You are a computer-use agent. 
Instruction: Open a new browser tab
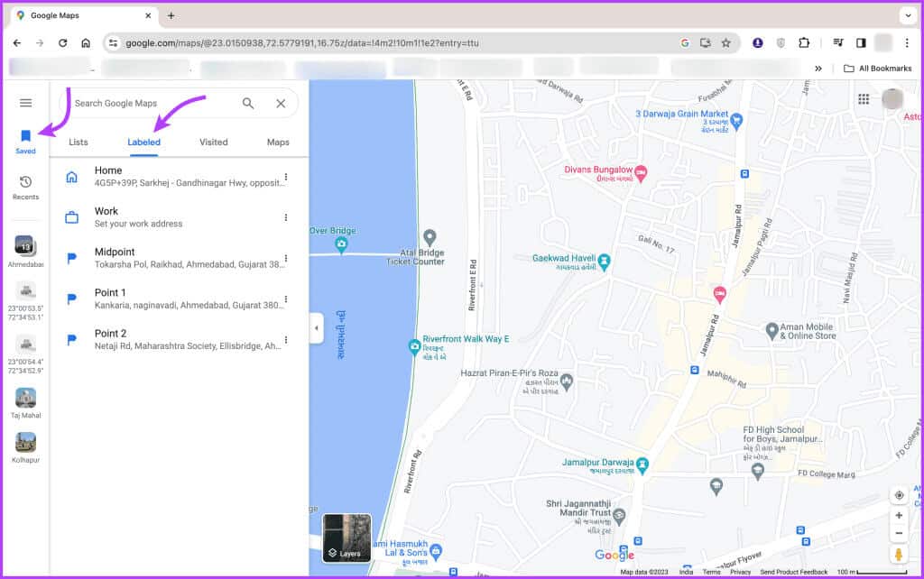click(171, 16)
